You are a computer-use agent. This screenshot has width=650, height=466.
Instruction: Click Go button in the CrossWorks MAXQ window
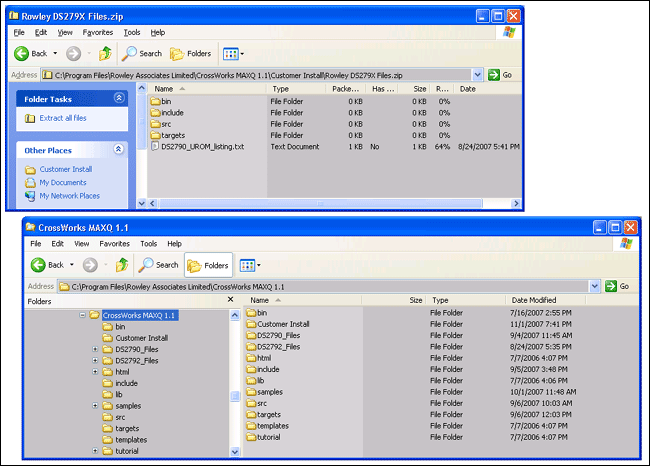coord(617,286)
